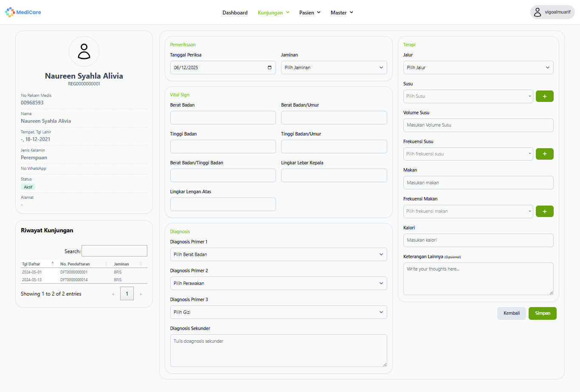Click the Kembali button

point(512,313)
